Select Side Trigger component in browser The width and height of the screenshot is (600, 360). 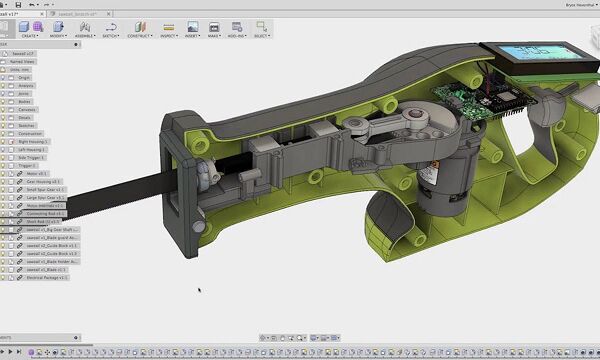coord(31,158)
